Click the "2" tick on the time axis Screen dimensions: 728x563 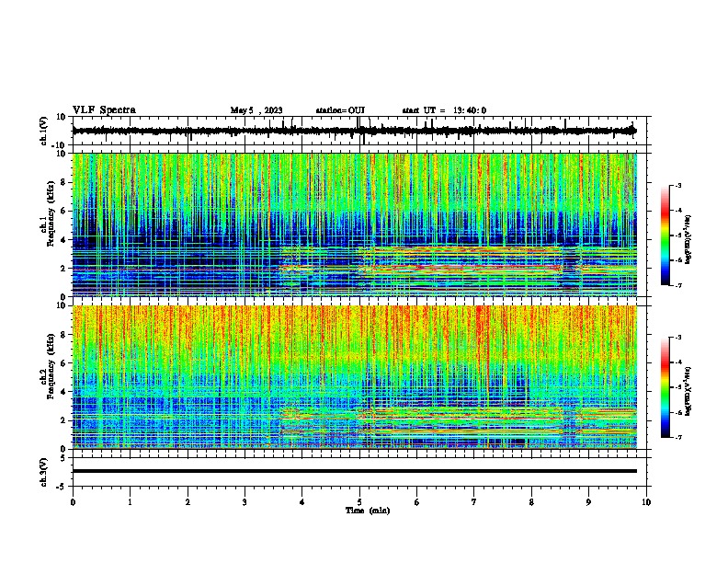pyautogui.click(x=188, y=502)
